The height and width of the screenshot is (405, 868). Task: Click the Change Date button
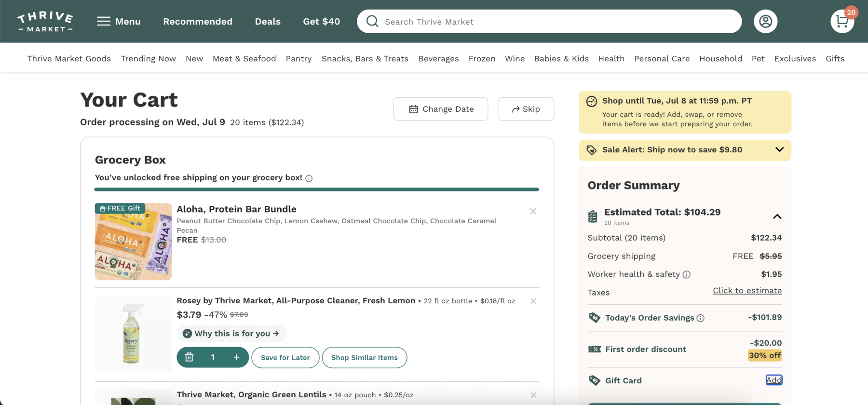click(x=441, y=109)
